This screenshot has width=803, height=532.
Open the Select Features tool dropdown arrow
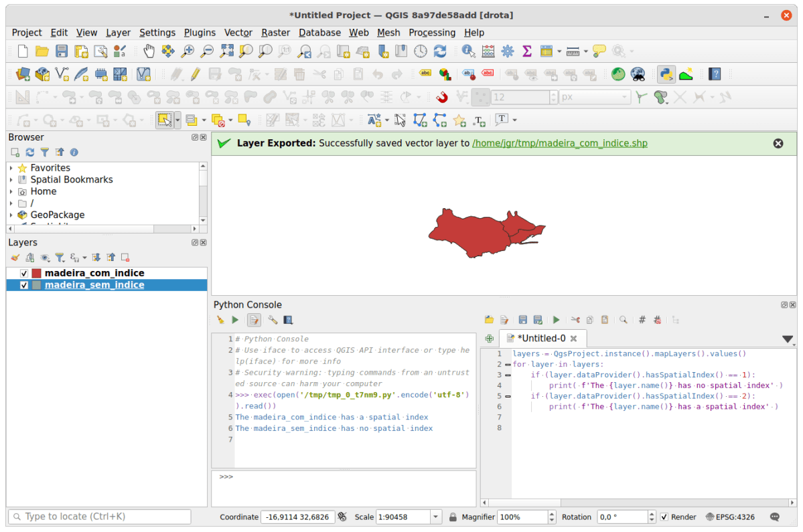(177, 120)
